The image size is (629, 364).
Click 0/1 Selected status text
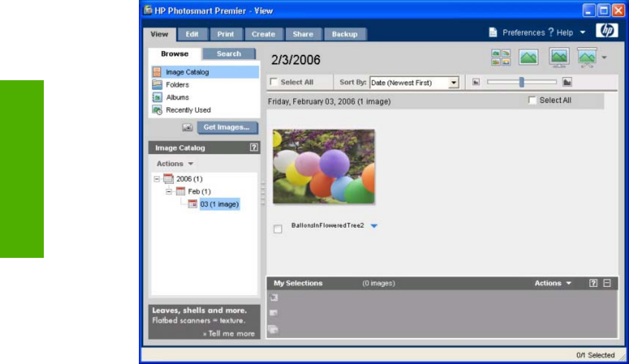click(595, 355)
